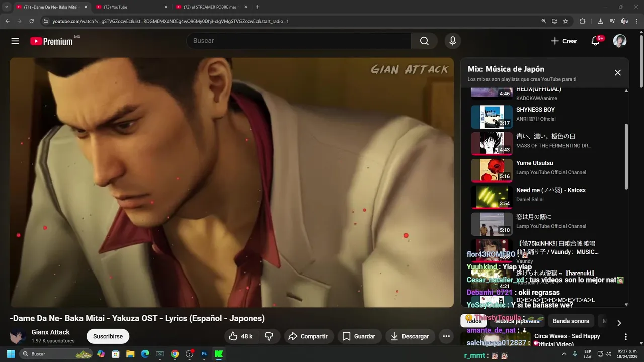Screen dimensions: 644x362
Task: Open Chrome extensions puzzle icon
Action: click(583, 21)
